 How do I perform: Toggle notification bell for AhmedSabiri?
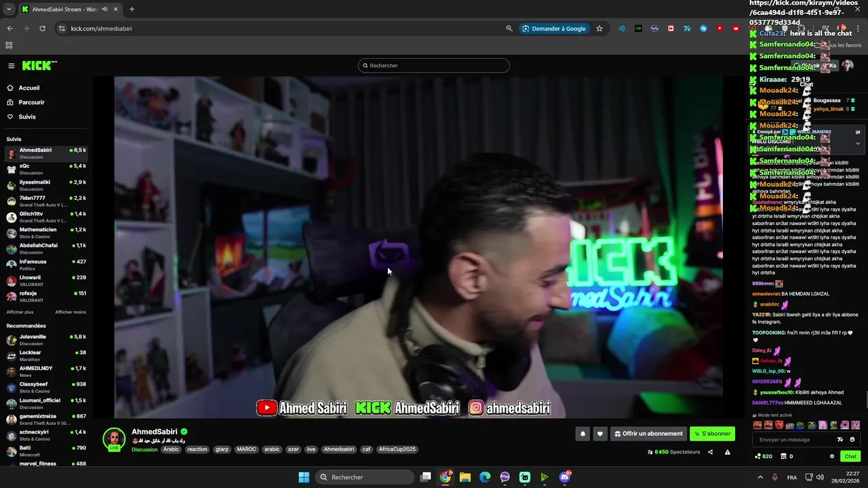click(x=583, y=434)
